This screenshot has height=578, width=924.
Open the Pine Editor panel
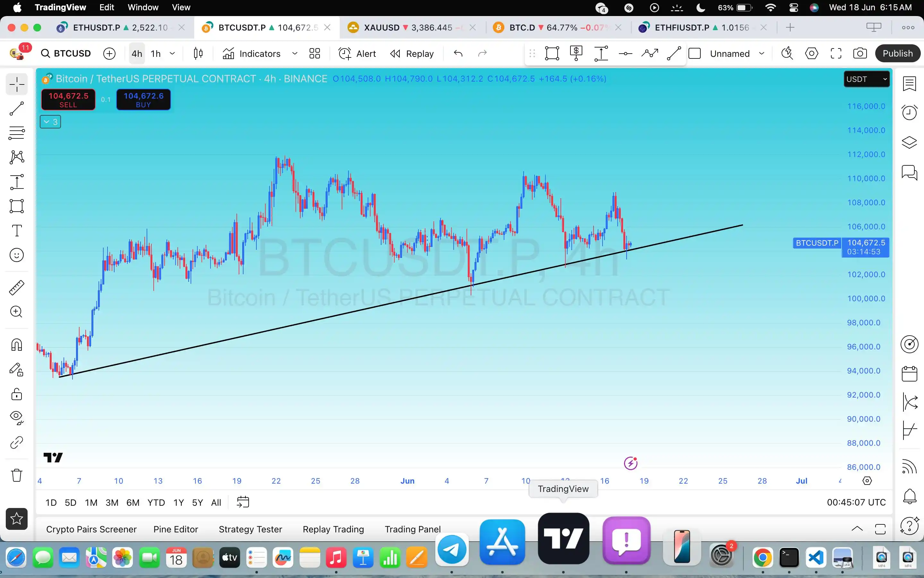(x=175, y=529)
